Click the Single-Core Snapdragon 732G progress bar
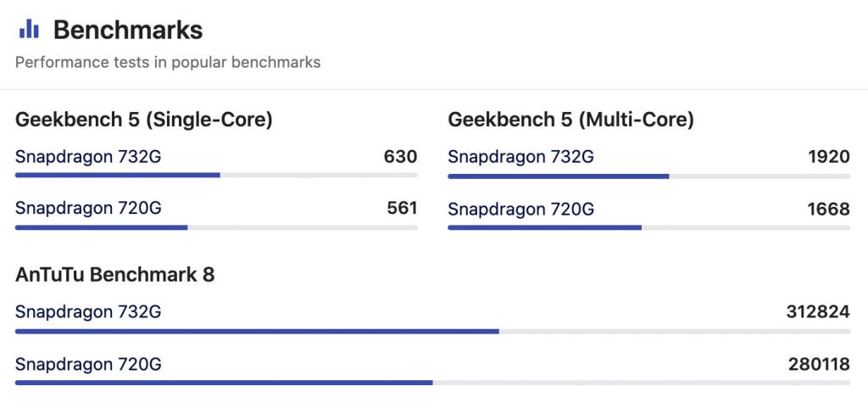Image resolution: width=868 pixels, height=414 pixels. pos(216,176)
